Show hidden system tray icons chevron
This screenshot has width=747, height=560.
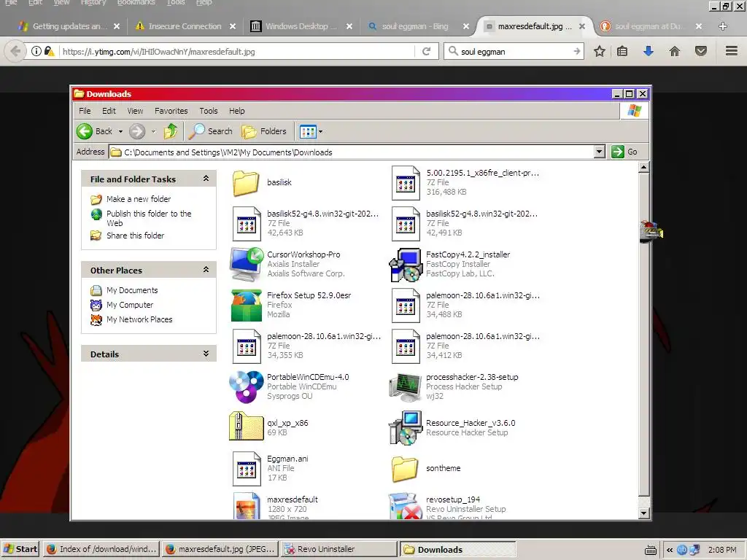670,550
